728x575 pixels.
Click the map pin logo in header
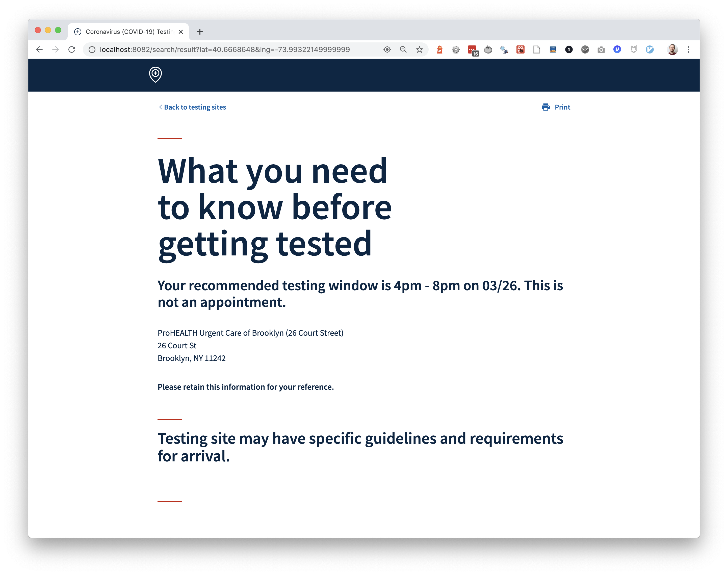(x=155, y=74)
